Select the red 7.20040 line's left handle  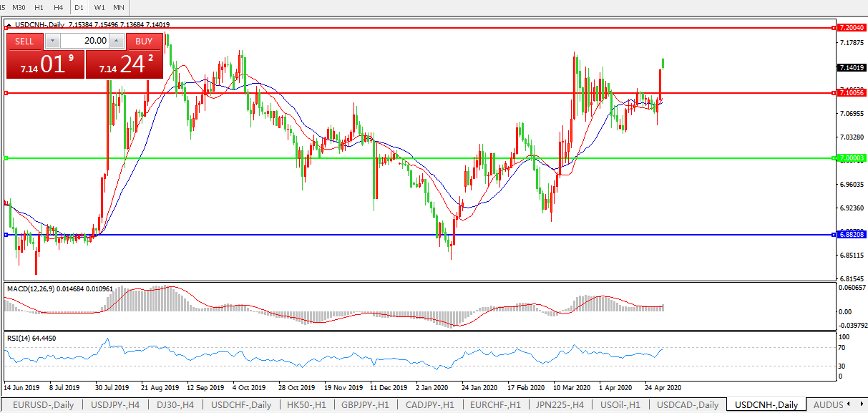click(x=6, y=28)
